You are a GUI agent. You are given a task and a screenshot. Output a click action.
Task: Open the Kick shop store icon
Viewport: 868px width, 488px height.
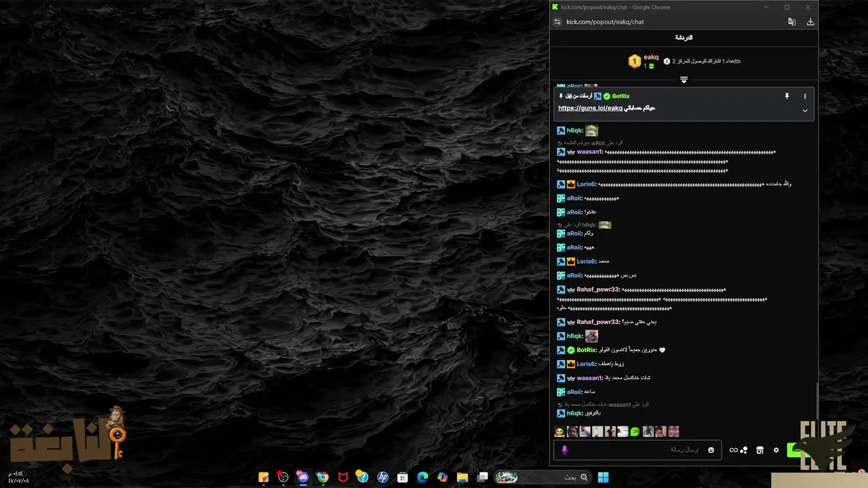pos(760,450)
